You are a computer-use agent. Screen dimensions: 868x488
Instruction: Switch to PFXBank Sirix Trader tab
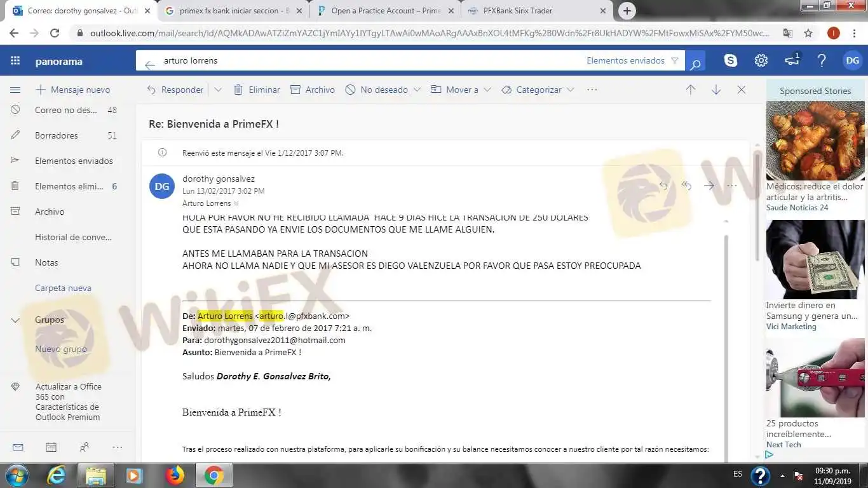point(536,11)
